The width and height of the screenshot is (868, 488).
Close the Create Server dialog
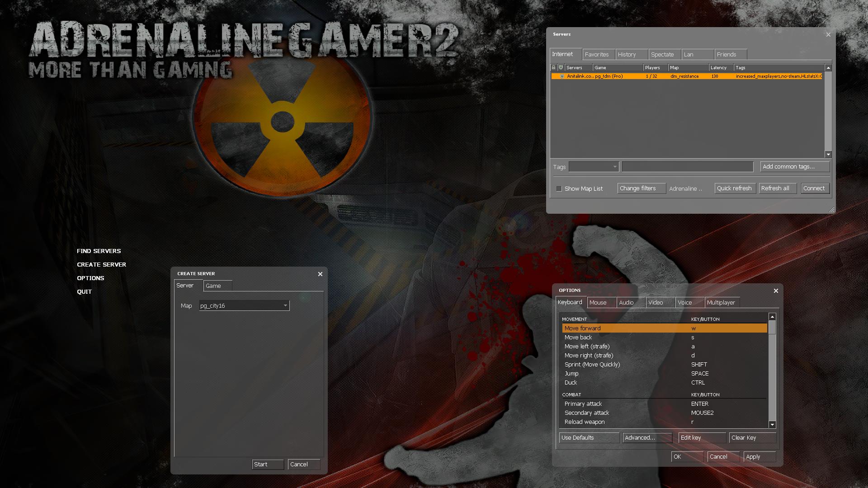[x=320, y=274]
